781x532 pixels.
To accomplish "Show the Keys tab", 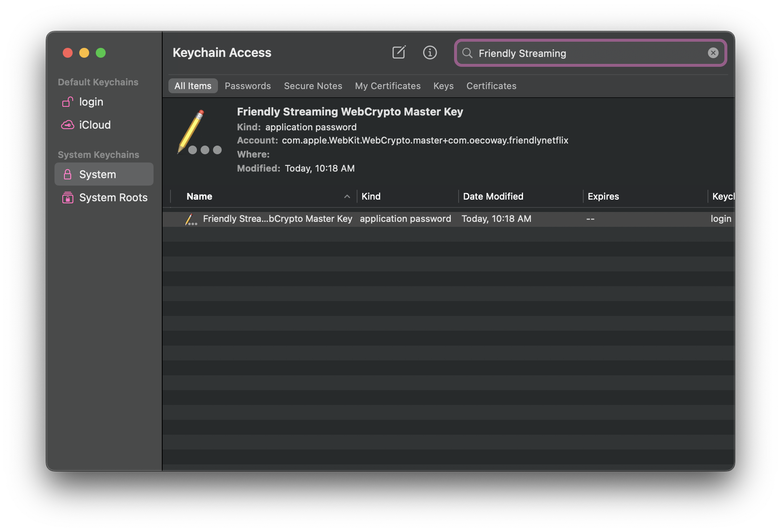I will pyautogui.click(x=443, y=86).
